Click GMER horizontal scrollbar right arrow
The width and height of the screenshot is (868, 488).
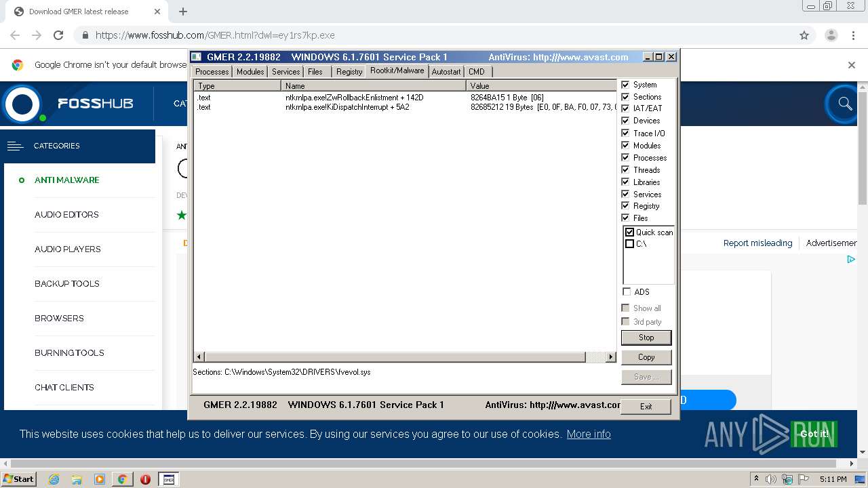[611, 357]
